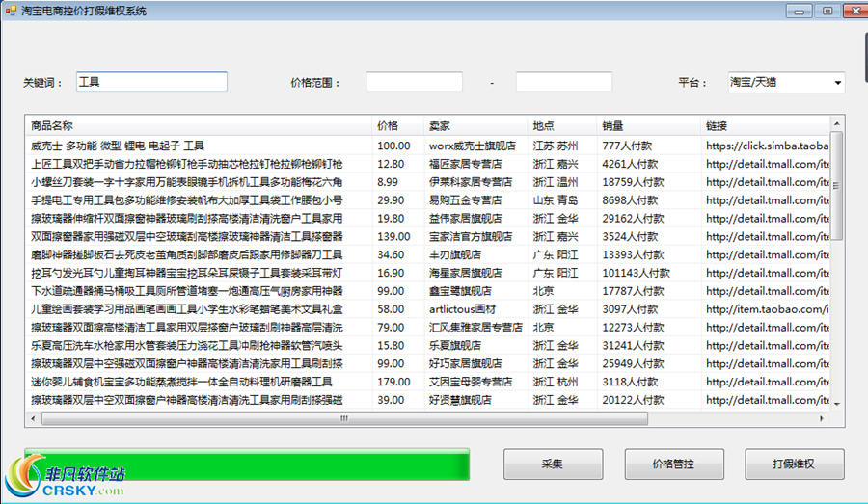Click price cell 34.60
The height and width of the screenshot is (504, 868).
tap(391, 255)
